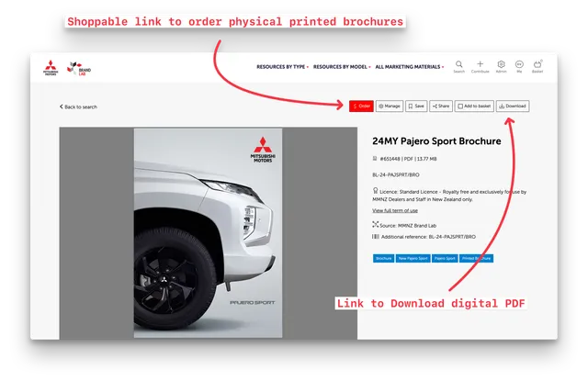Open the Search icon in header
The height and width of the screenshot is (392, 588).
coord(458,66)
